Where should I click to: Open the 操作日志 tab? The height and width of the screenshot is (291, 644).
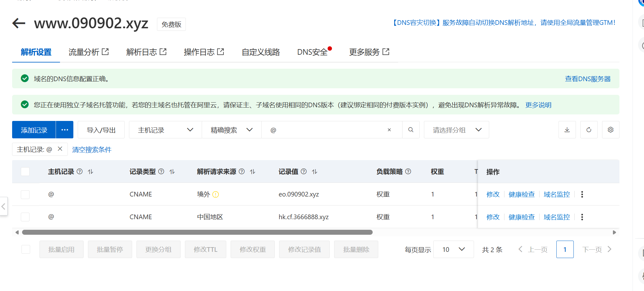[x=204, y=52]
